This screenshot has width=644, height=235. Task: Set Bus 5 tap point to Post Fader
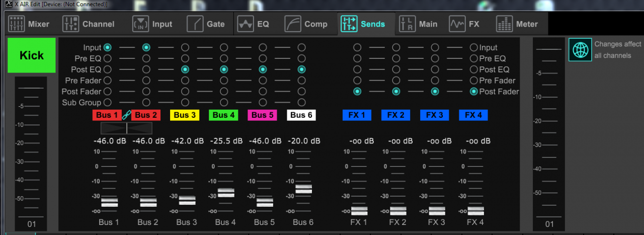click(262, 92)
